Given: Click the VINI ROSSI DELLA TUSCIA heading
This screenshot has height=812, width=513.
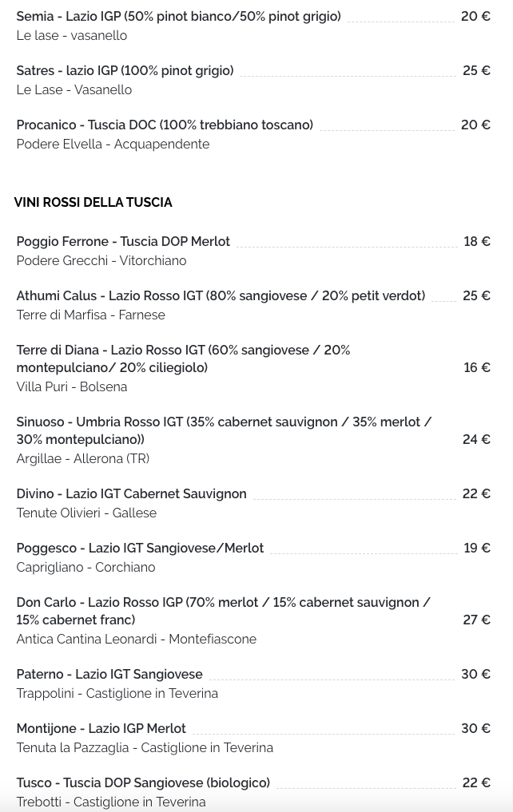Looking at the screenshot, I should click(x=93, y=202).
